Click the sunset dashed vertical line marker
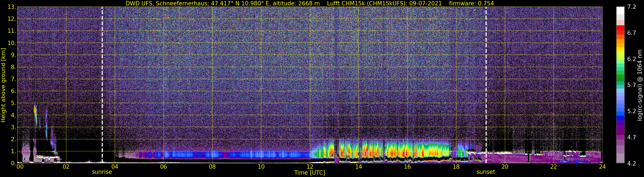 (x=486, y=85)
